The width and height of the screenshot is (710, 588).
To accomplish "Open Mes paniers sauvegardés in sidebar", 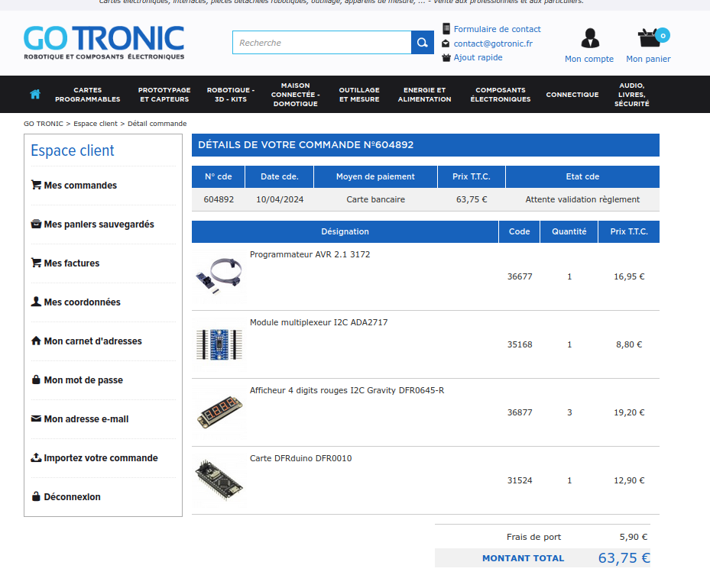I will pyautogui.click(x=99, y=225).
